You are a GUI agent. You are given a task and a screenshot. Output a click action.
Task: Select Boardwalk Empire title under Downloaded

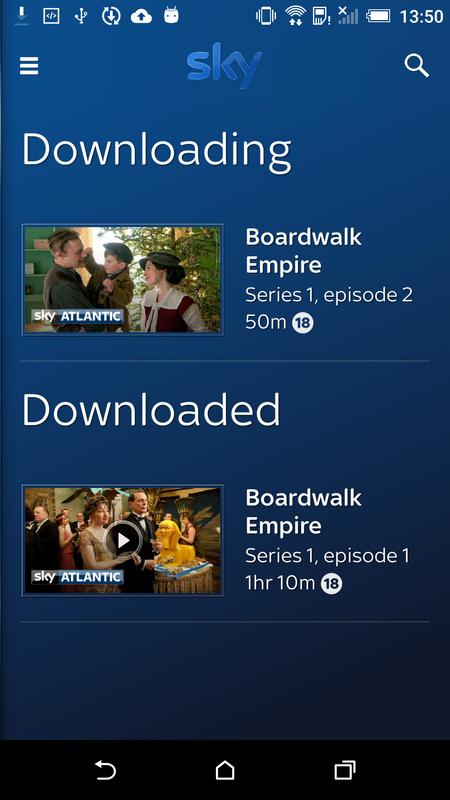click(304, 512)
